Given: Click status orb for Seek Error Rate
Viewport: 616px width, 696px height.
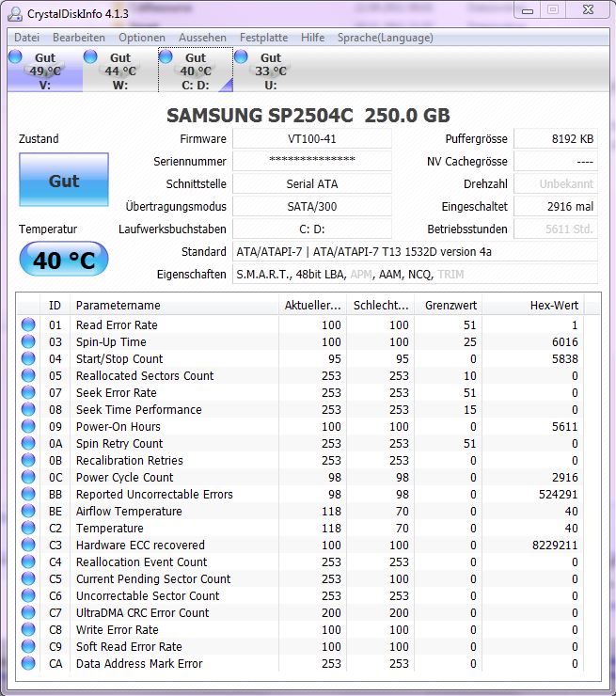Looking at the screenshot, I should point(28,392).
